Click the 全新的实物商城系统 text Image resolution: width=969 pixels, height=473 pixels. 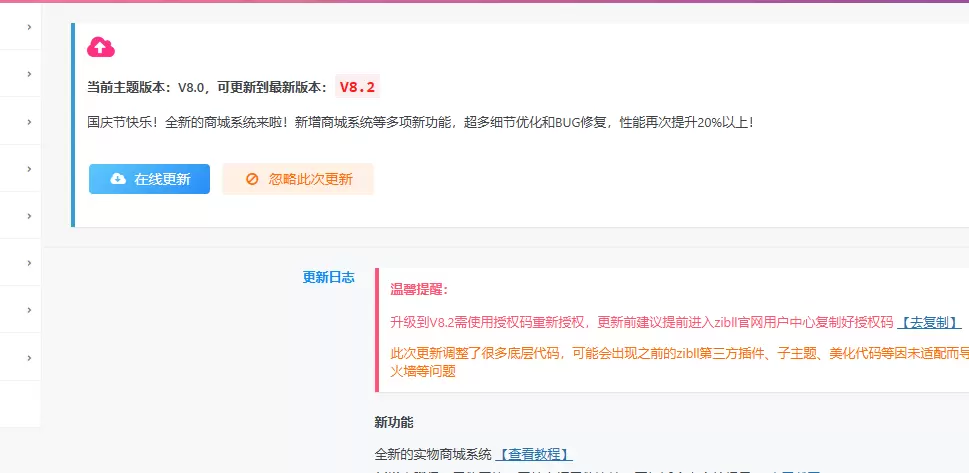click(433, 454)
